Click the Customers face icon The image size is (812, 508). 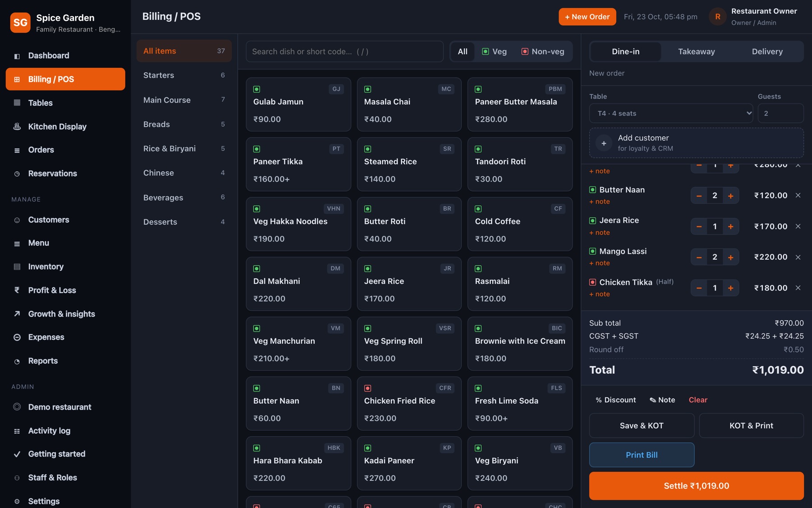click(17, 220)
